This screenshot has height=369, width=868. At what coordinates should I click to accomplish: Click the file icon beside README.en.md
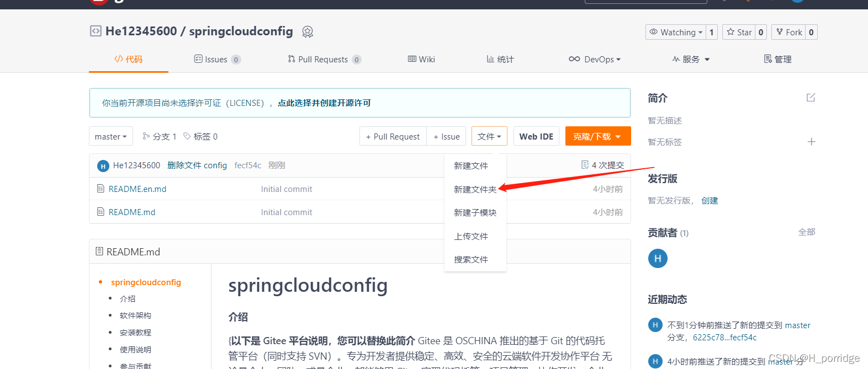(x=100, y=189)
